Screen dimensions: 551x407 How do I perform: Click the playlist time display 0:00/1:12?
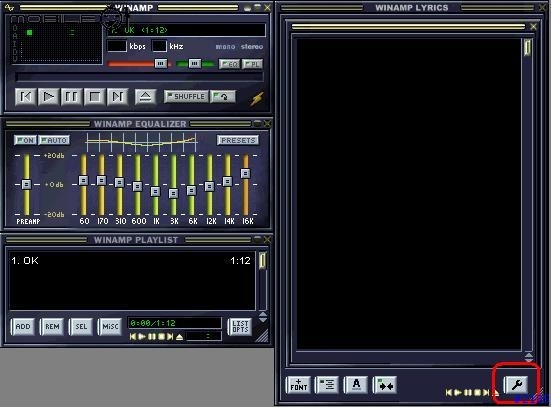[x=174, y=323]
